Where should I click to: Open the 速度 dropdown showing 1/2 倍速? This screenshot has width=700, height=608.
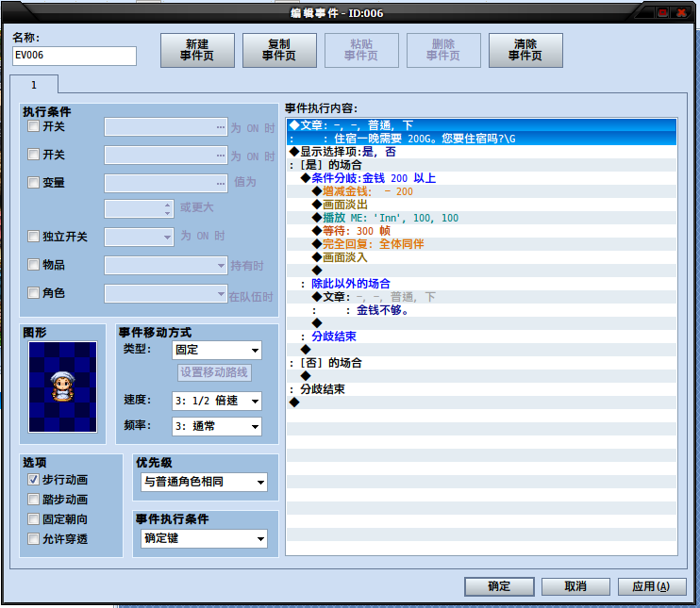point(217,401)
